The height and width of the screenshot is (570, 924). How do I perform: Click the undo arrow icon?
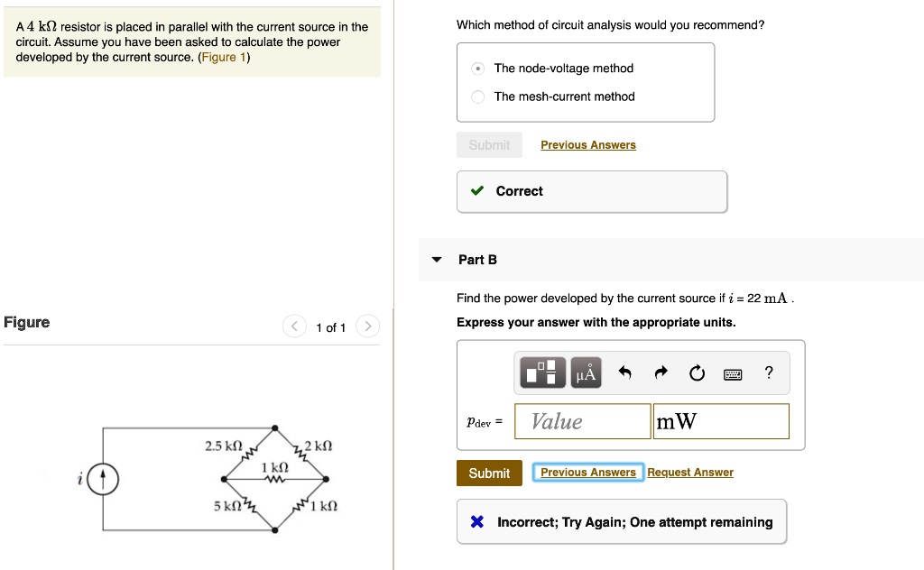pyautogui.click(x=625, y=372)
